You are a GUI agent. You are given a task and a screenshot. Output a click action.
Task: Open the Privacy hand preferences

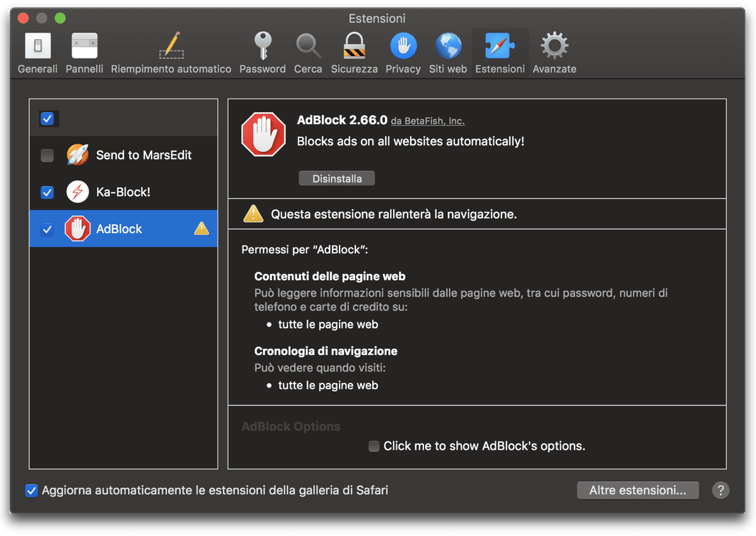(x=403, y=53)
